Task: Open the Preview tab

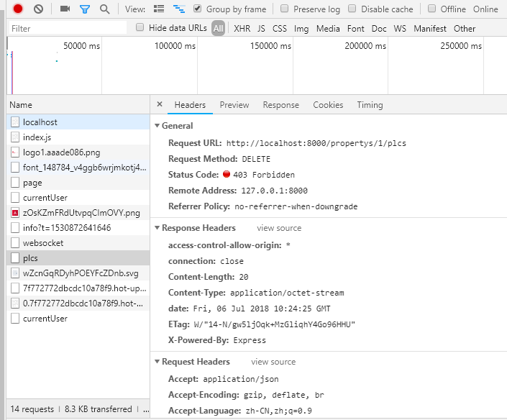Action: (x=234, y=105)
